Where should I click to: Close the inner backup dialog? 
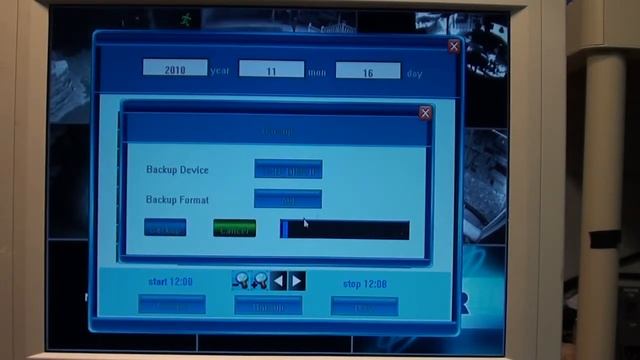pos(425,113)
